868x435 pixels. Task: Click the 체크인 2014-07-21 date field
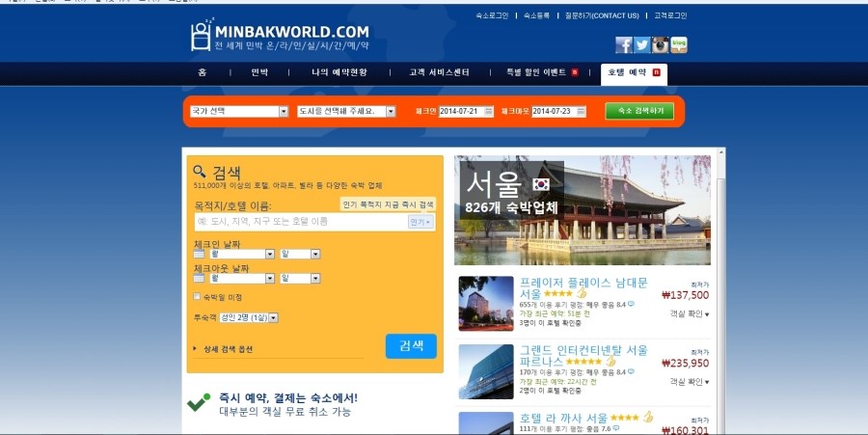point(466,111)
